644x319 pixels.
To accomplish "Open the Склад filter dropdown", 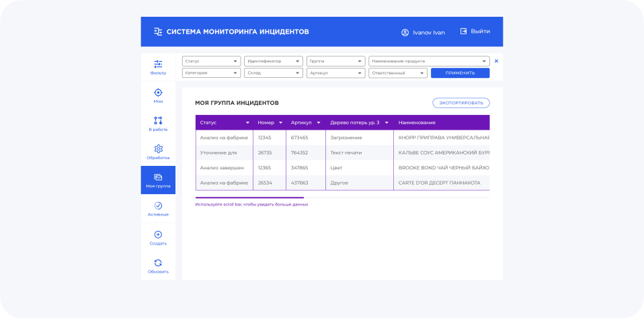I will coord(273,73).
